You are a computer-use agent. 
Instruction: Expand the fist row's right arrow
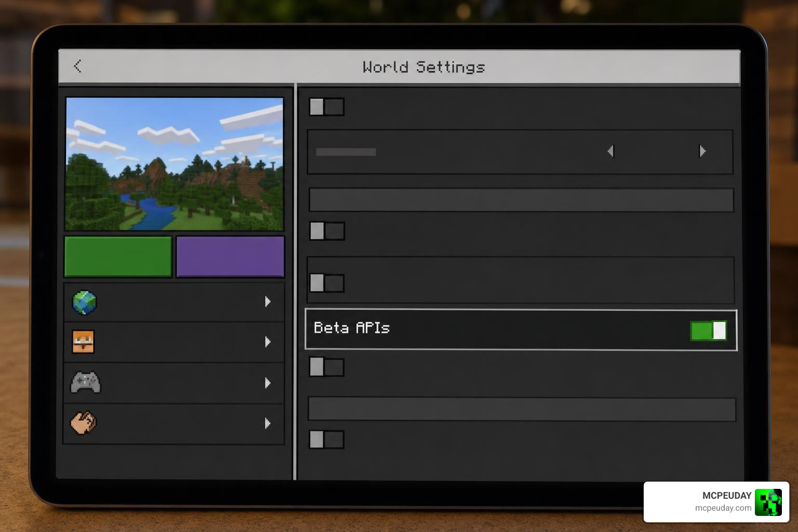coord(268,423)
